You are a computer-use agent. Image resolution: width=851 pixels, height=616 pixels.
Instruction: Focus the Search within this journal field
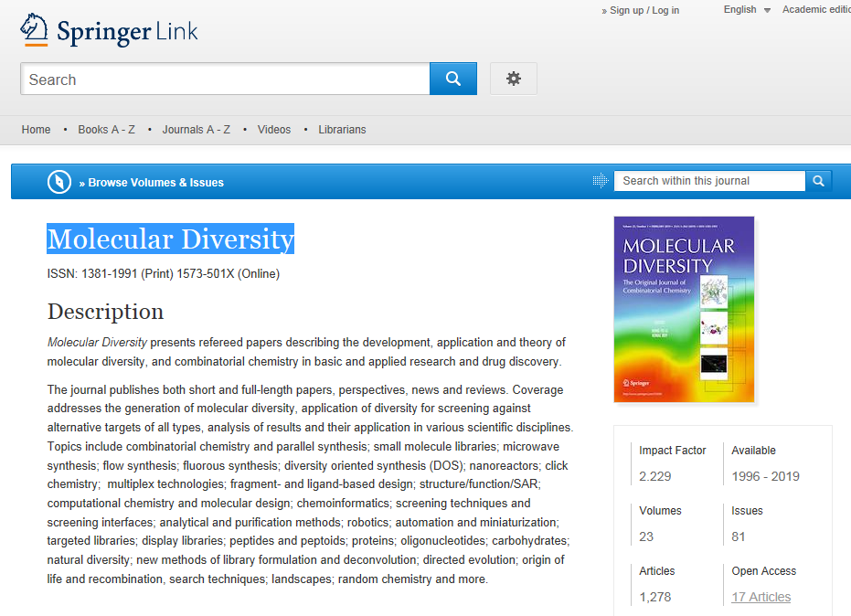coord(709,181)
